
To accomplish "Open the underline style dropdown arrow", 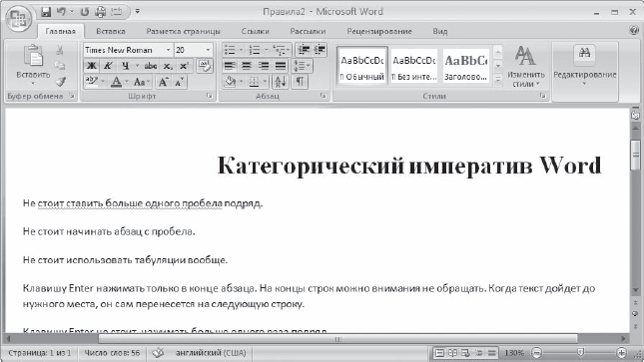I will 137,66.
